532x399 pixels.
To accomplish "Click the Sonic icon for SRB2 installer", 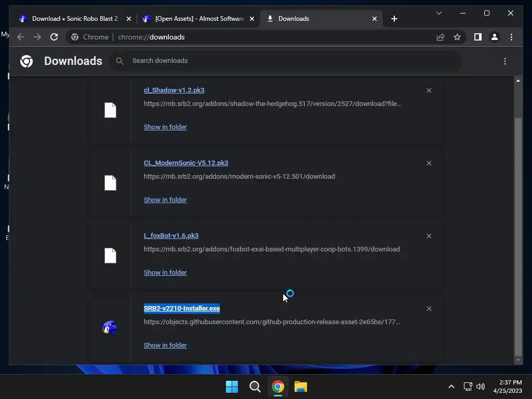I will point(110,328).
